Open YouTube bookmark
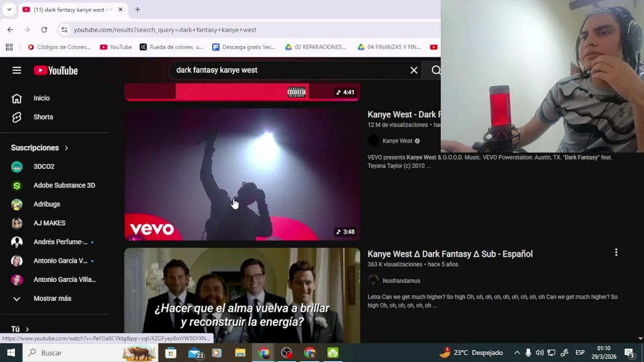Viewport: 644px width, 362px height. click(x=116, y=47)
